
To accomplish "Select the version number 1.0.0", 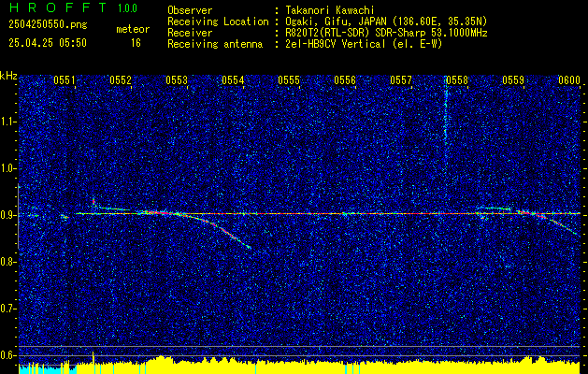I will [127, 8].
